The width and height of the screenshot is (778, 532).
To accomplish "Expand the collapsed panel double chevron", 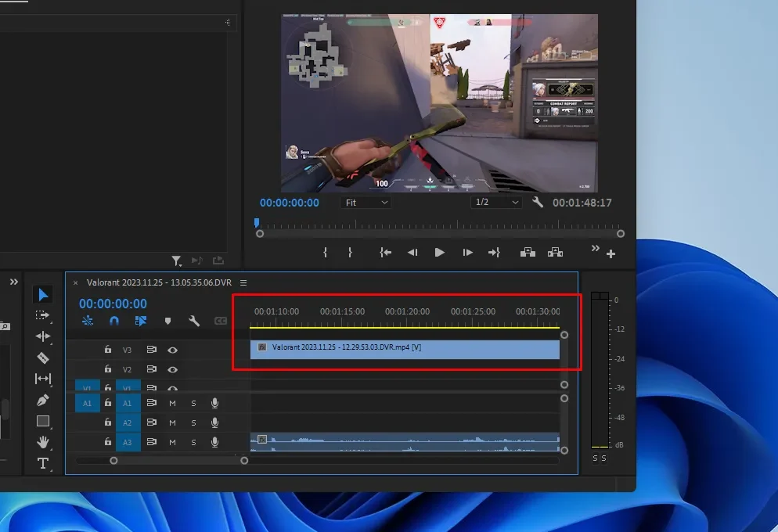I will (14, 282).
